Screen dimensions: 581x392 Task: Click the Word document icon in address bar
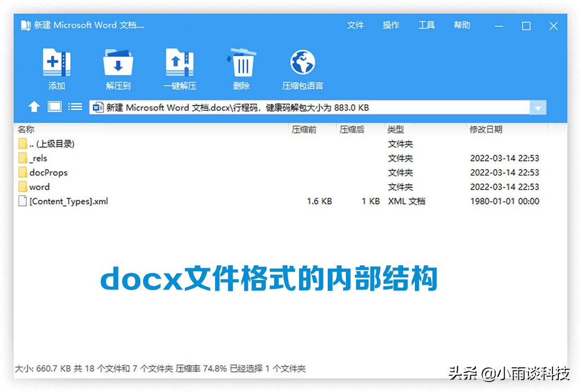point(99,108)
